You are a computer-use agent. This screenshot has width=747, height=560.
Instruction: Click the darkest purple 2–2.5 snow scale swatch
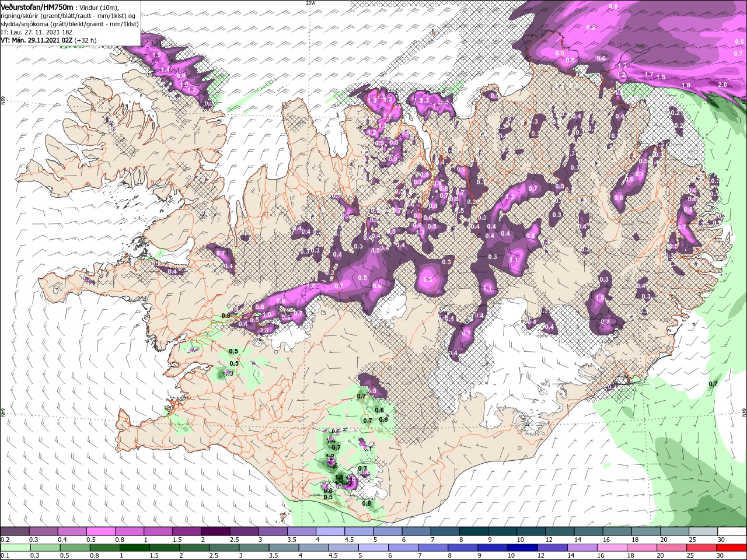[215, 531]
